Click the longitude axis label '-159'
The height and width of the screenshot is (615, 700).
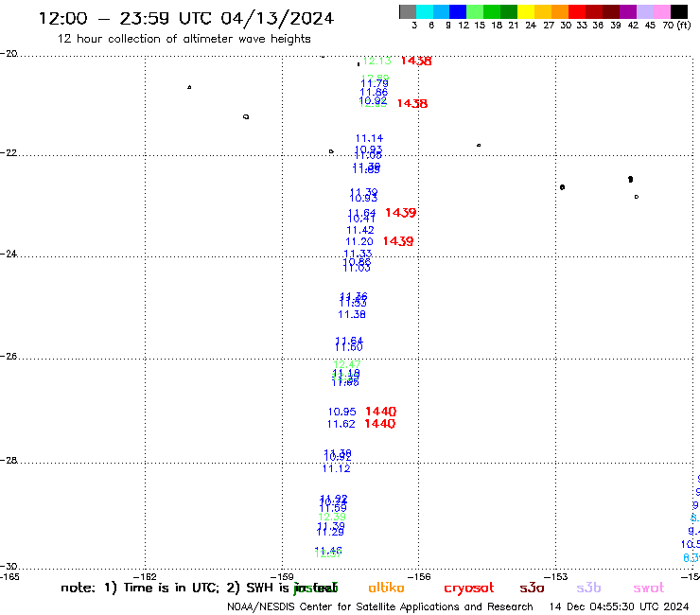(282, 576)
